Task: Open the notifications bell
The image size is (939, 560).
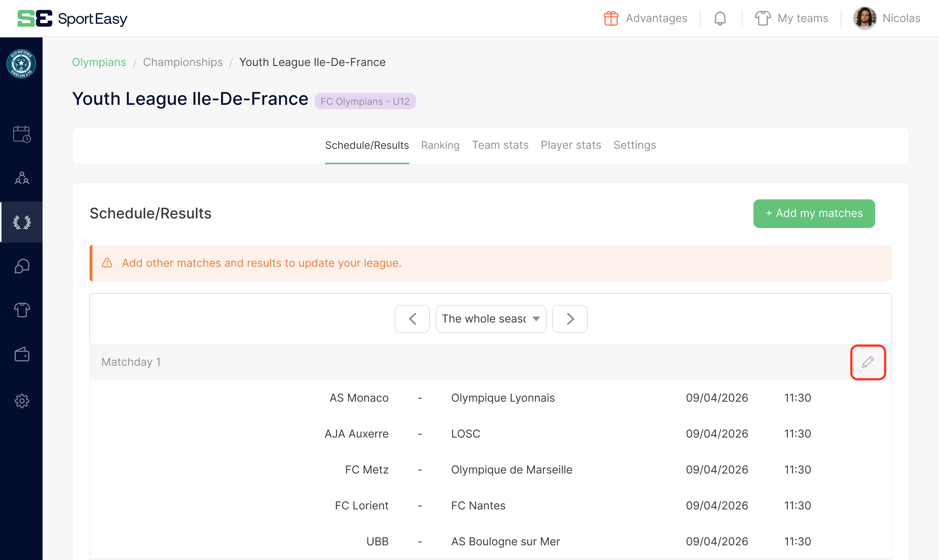Action: 720,18
